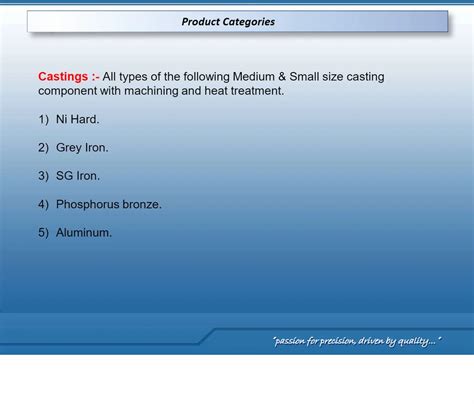This screenshot has height=404, width=474.
Task: Click list number 1) marker
Action: point(43,119)
